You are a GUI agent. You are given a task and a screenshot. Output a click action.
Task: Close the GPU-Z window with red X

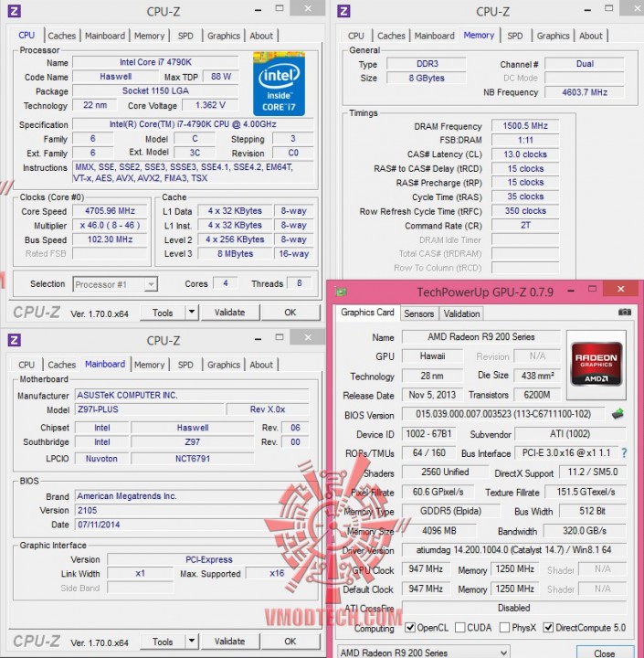pyautogui.click(x=621, y=289)
